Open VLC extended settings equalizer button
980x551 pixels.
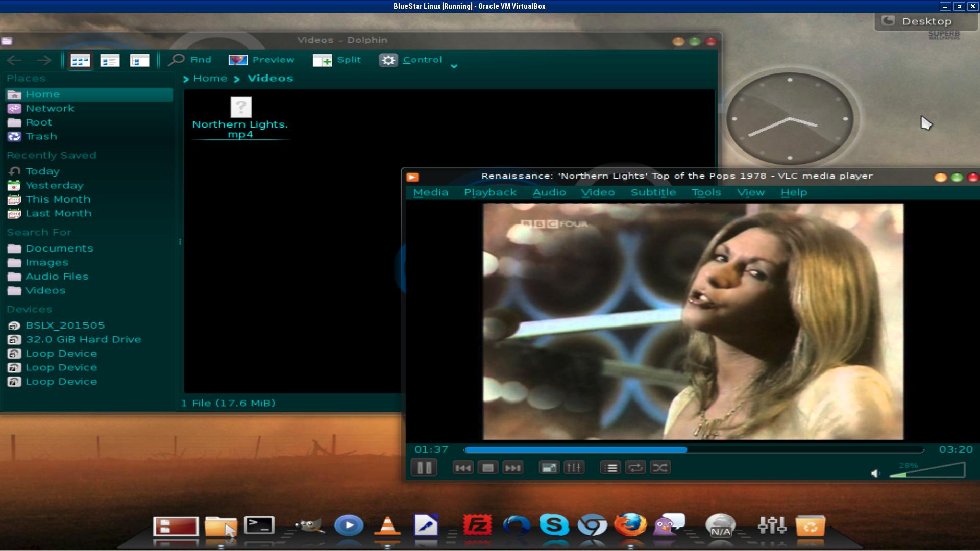point(574,468)
